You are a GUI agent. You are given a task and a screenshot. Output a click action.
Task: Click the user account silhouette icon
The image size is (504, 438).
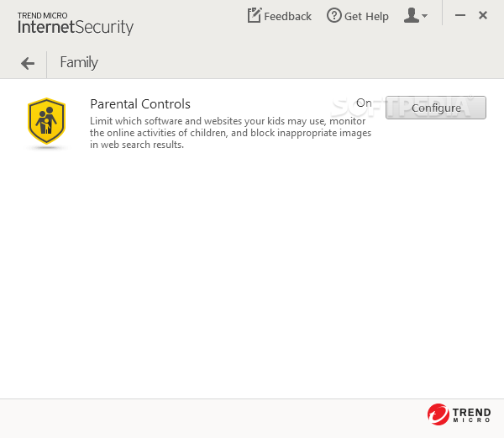click(412, 15)
